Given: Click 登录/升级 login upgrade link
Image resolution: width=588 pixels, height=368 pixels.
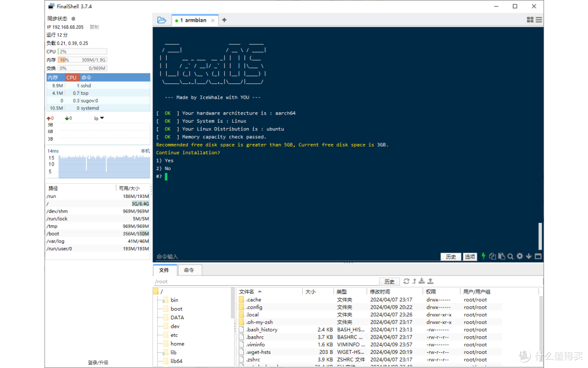Looking at the screenshot, I should point(98,363).
